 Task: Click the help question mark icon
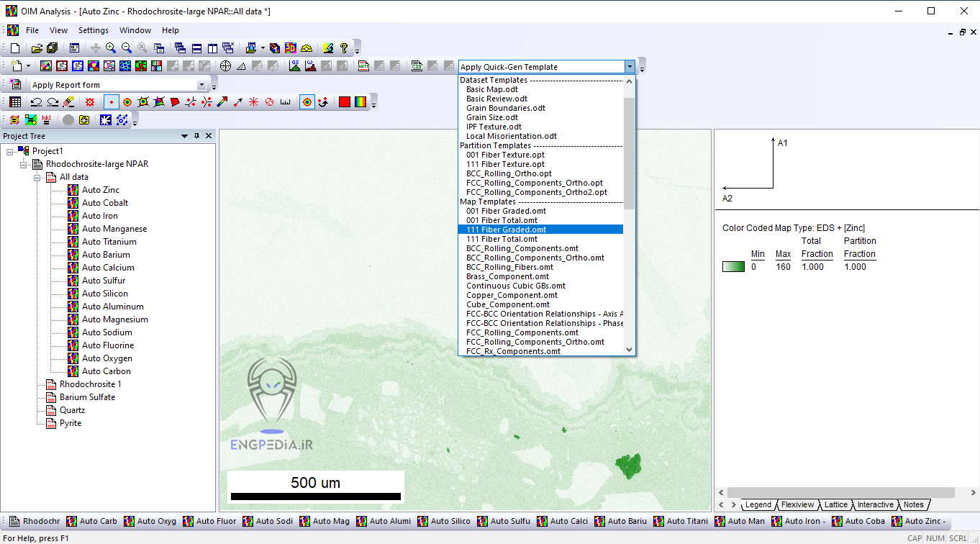344,48
